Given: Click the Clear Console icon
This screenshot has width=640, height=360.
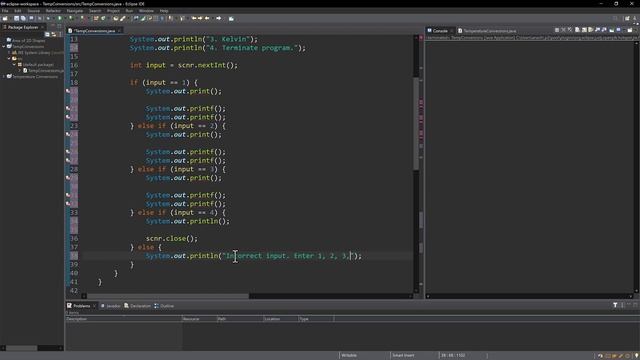Looking at the screenshot, I should pos(577,30).
